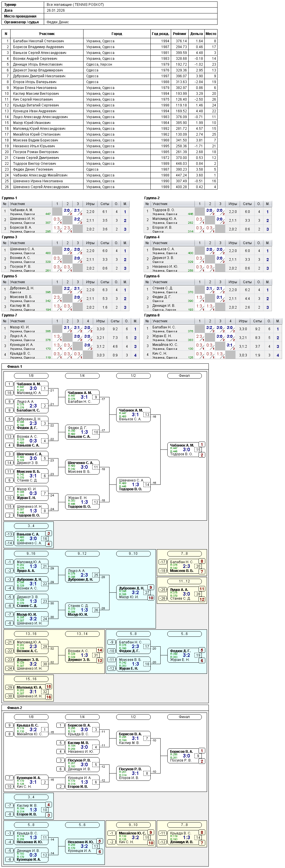285x868 pixels.
Task: Click the '13...16' round label
Action: [x=31, y=634]
